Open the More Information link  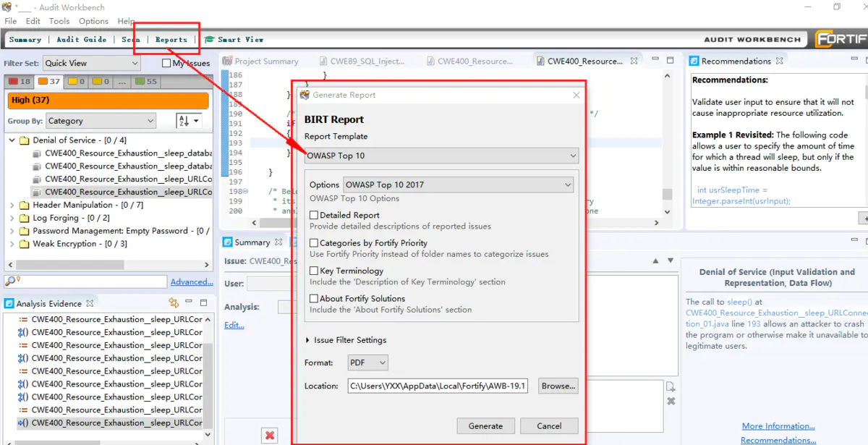778,426
